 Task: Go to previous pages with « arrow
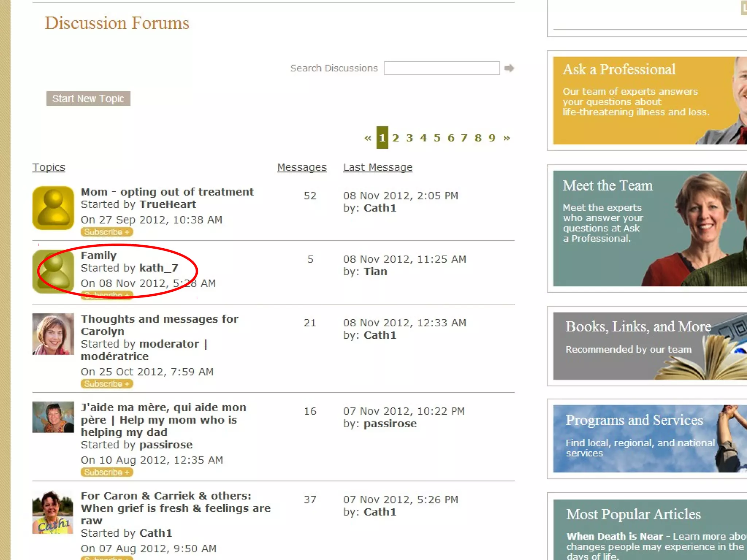[367, 138]
